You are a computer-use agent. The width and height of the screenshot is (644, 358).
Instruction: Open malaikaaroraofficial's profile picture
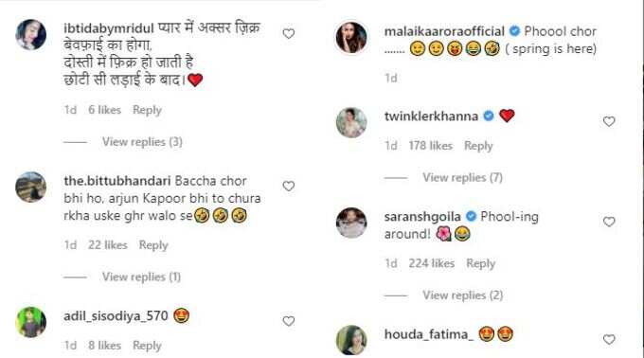351,37
